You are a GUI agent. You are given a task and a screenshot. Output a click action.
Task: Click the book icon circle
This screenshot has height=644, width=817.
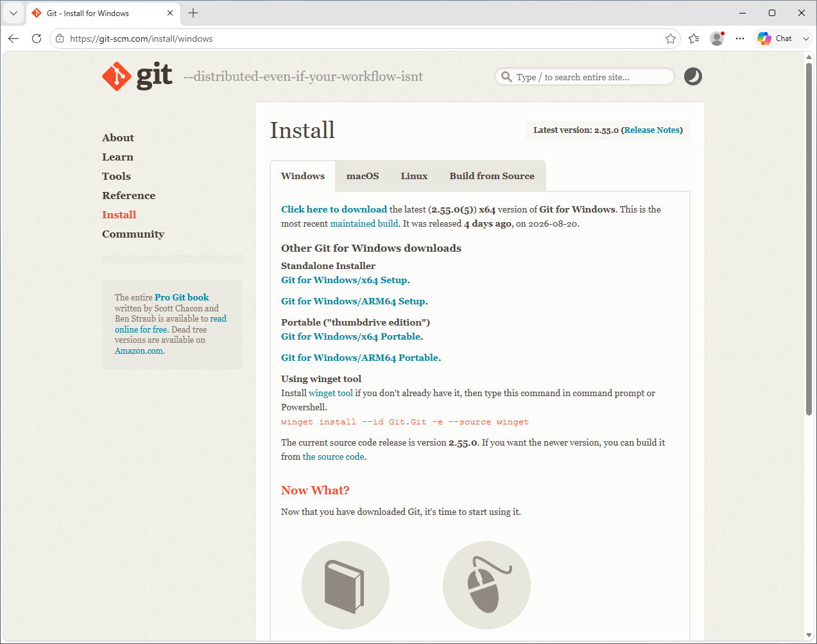(x=345, y=585)
